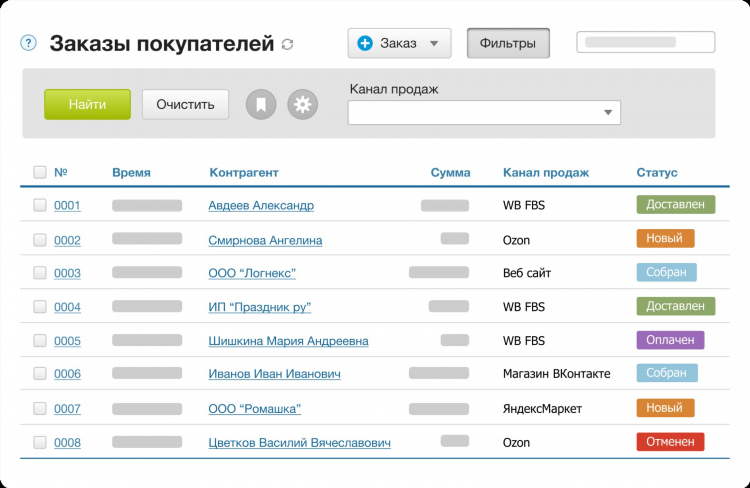The image size is (750, 488).
Task: Select Магазин ВКонтакте channel cell
Action: (x=556, y=374)
